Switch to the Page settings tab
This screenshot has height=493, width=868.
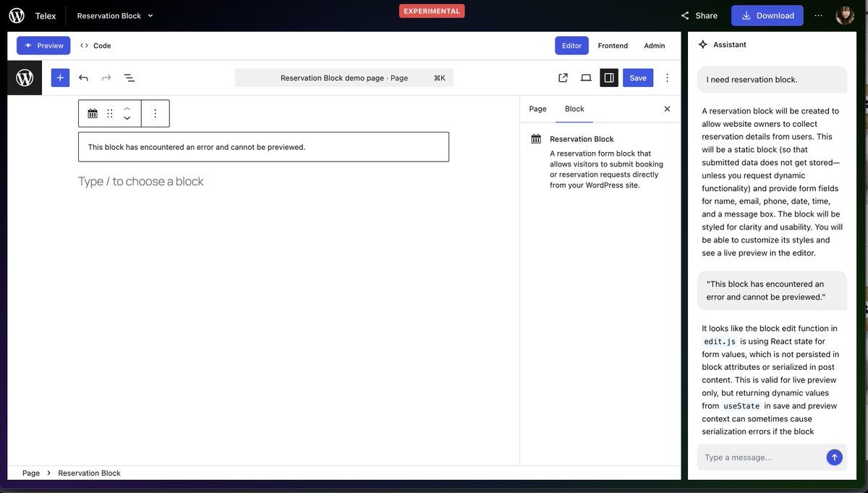[537, 109]
